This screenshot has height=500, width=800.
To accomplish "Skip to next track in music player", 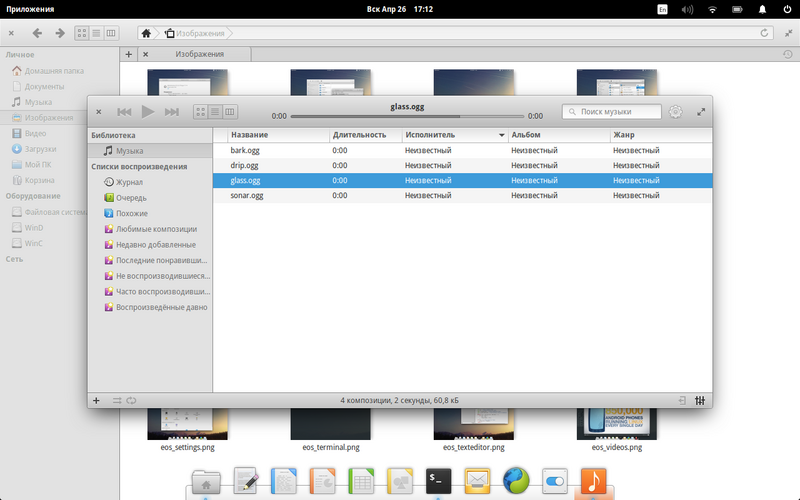I will pyautogui.click(x=171, y=112).
